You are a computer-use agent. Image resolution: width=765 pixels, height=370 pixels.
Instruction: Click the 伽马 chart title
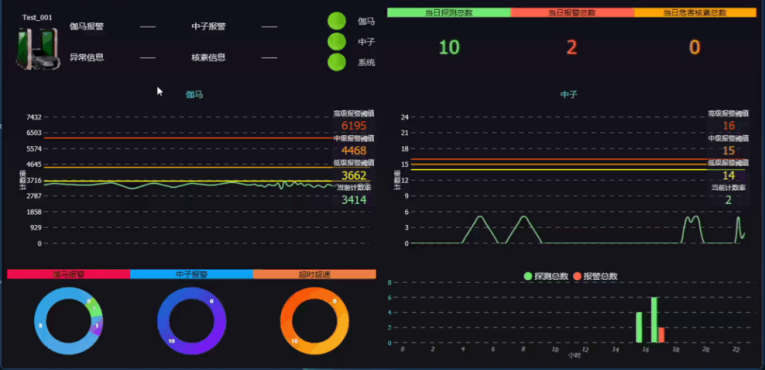194,95
